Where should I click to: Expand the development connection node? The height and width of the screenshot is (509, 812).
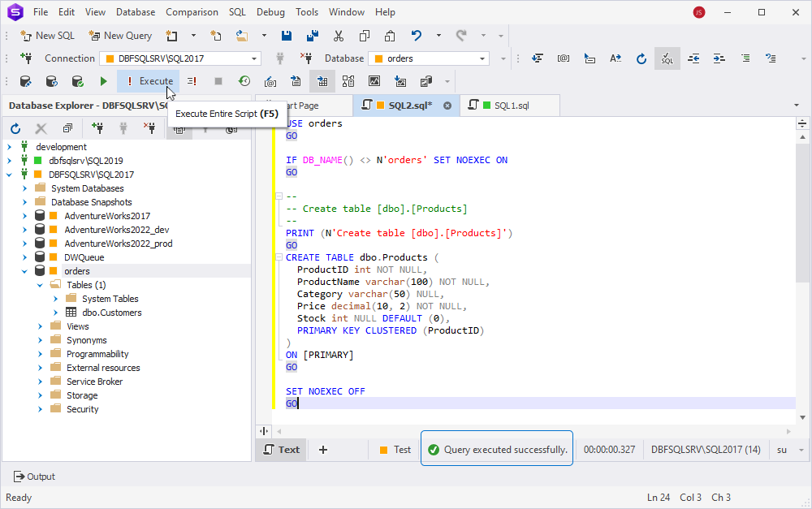pyautogui.click(x=9, y=147)
